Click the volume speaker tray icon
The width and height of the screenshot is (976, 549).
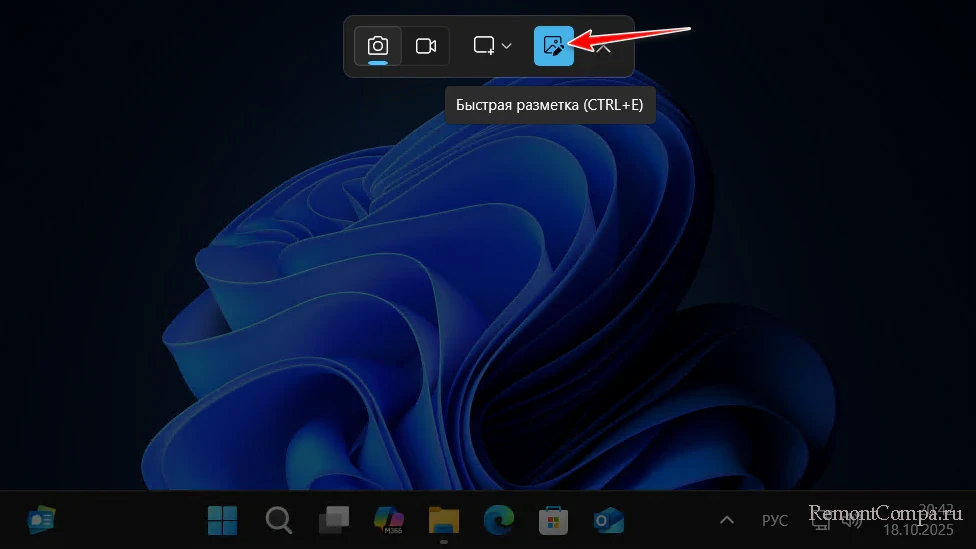pyautogui.click(x=852, y=520)
